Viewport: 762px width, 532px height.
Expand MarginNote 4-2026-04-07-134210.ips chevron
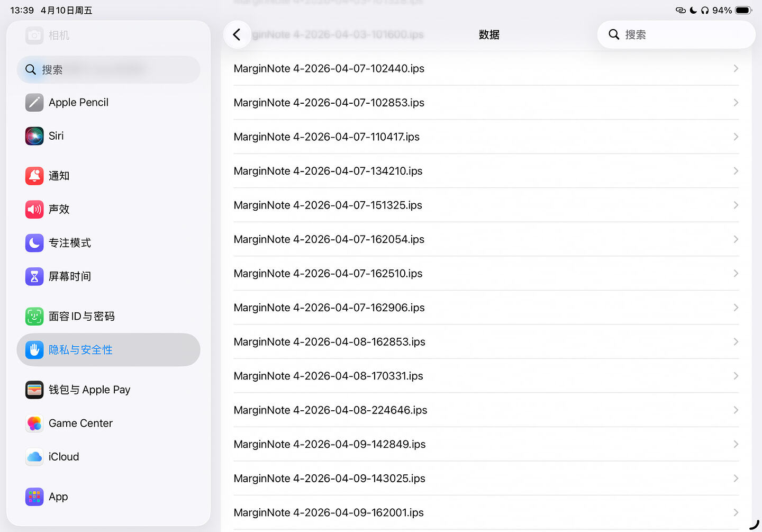pyautogui.click(x=736, y=171)
